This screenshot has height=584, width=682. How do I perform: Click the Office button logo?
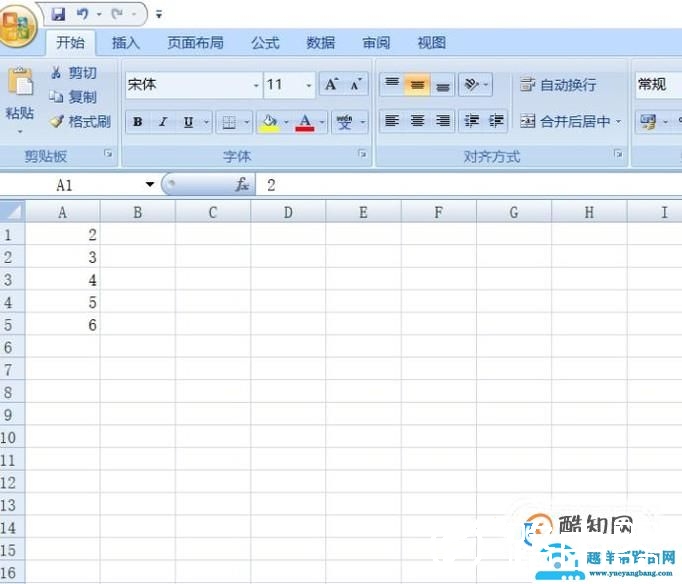17,26
